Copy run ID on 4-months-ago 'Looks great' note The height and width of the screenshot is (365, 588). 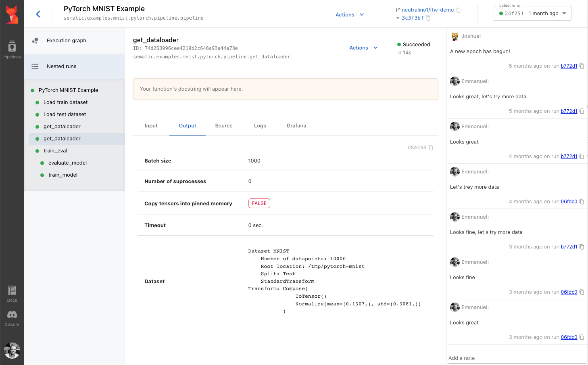click(582, 156)
